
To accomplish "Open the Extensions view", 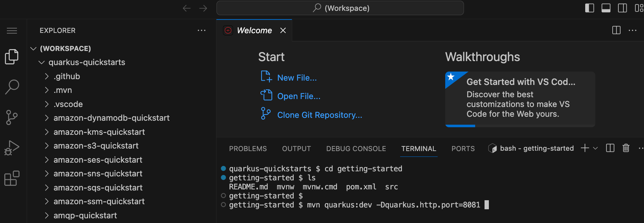I will (12, 178).
